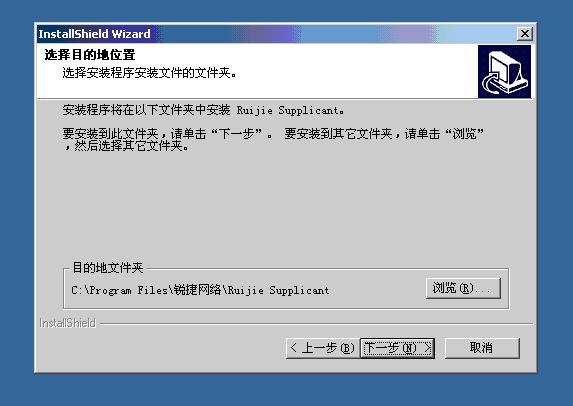Click the installer computer icon in header

504,72
